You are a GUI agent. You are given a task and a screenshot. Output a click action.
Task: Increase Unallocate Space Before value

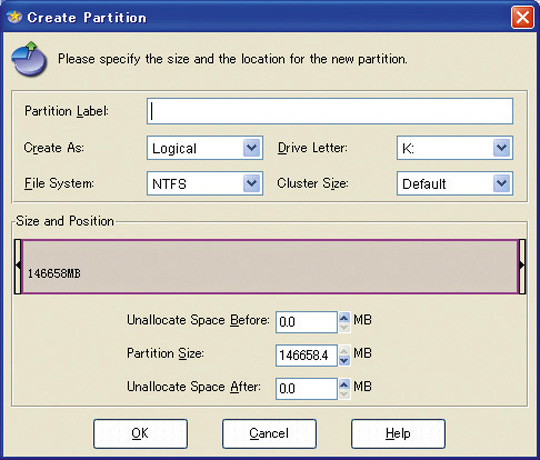(344, 317)
